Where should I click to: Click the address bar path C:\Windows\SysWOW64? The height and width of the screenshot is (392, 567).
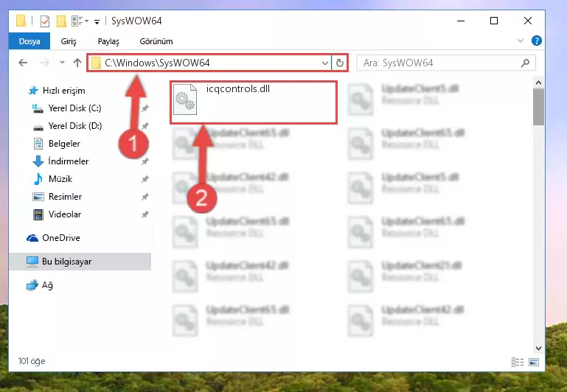[157, 63]
